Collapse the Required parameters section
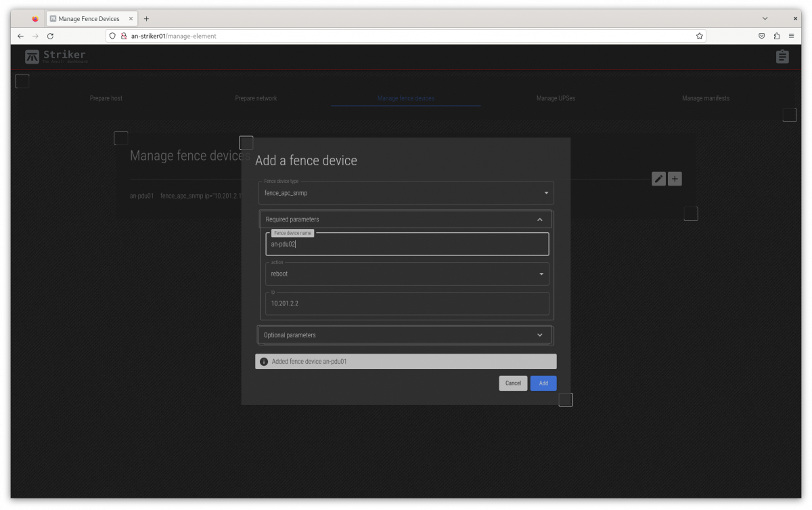 point(539,219)
